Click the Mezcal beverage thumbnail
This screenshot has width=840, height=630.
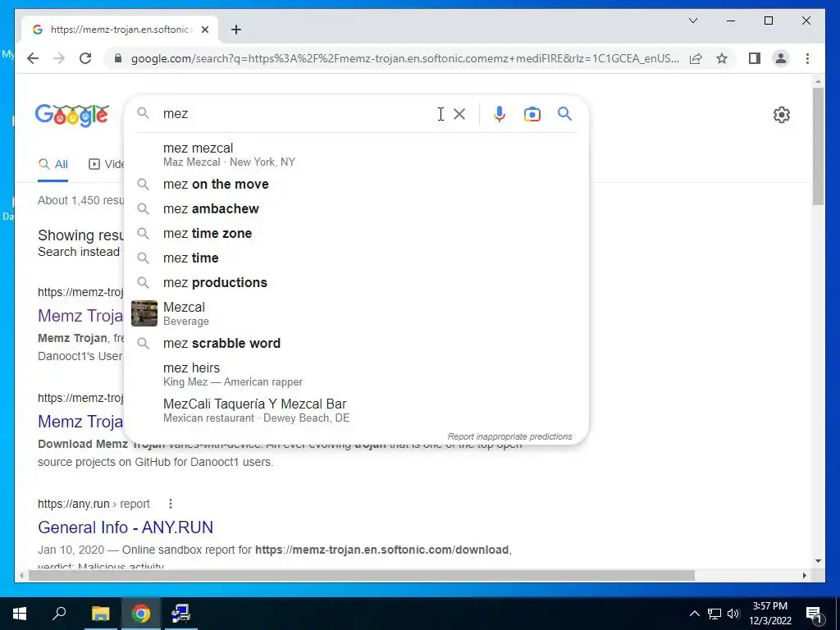(x=144, y=313)
